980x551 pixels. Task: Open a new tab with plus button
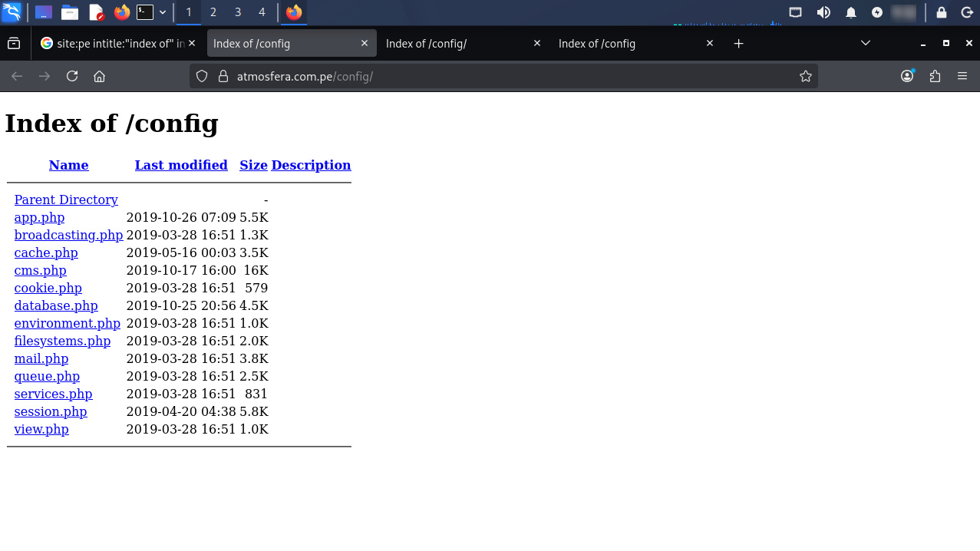(738, 44)
